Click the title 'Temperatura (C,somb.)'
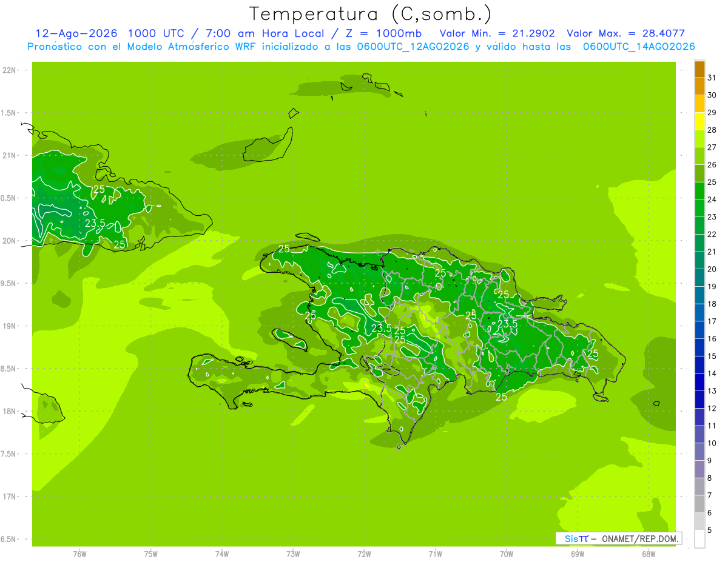 click(x=370, y=14)
